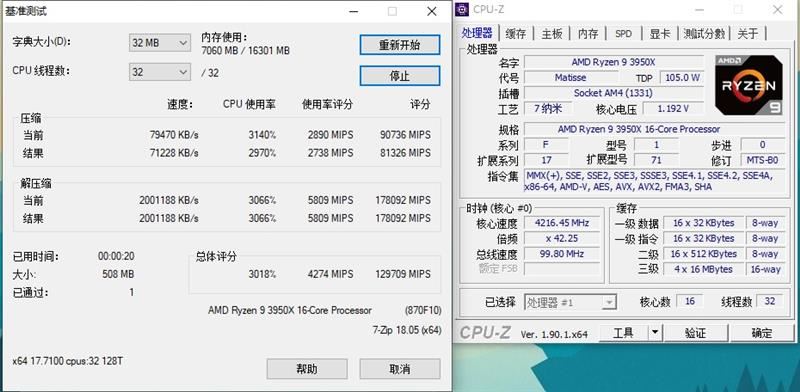Click the Ryzen 9 logo image in CPU-Z

click(748, 85)
